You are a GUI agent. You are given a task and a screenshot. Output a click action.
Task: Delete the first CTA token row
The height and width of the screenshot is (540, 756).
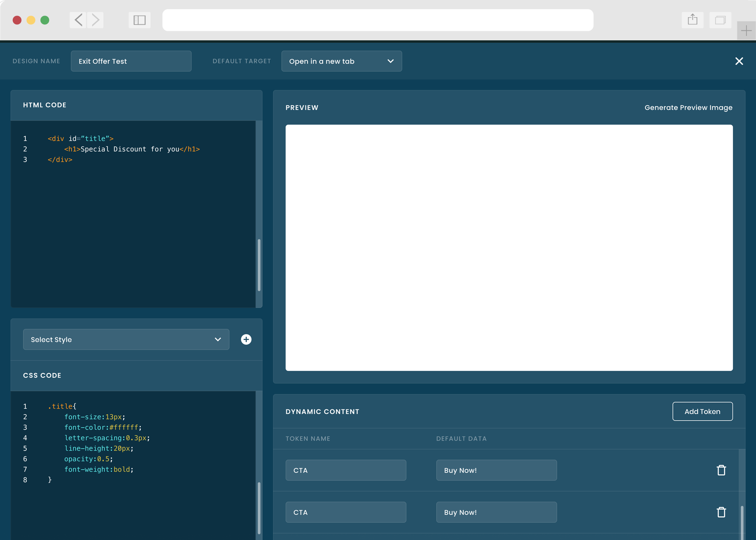point(721,470)
